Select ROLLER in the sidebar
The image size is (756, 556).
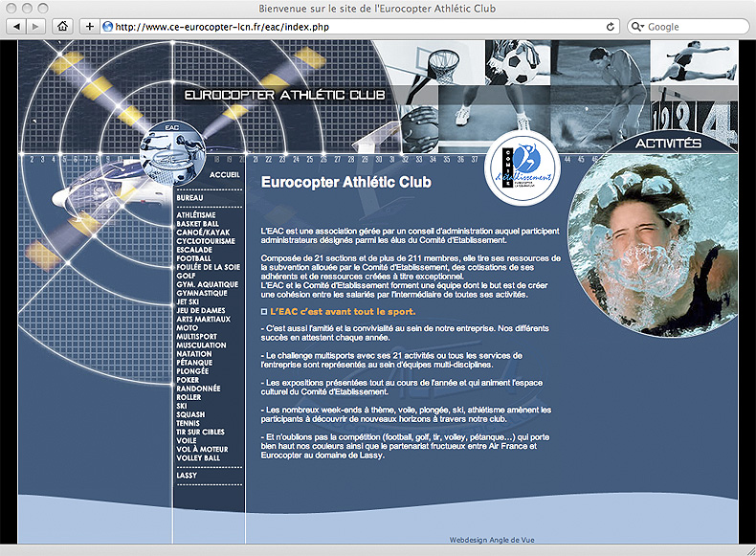(x=189, y=397)
